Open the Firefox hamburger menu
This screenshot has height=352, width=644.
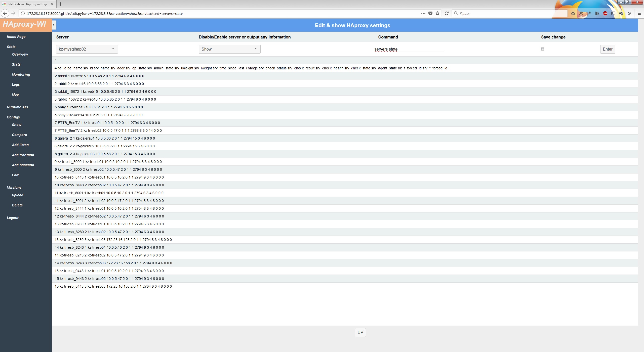pos(639,13)
